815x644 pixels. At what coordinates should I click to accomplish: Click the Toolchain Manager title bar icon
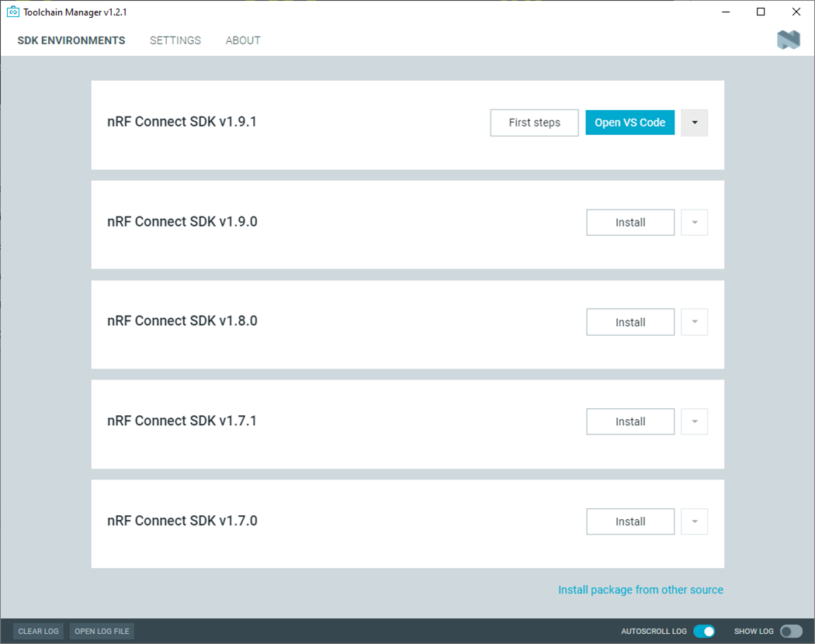pos(11,12)
